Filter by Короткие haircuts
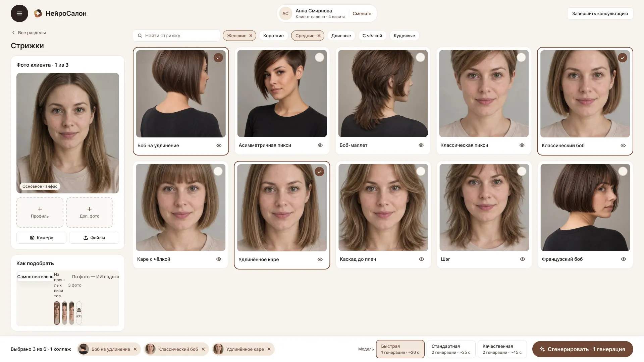The height and width of the screenshot is (362, 644). point(273,36)
